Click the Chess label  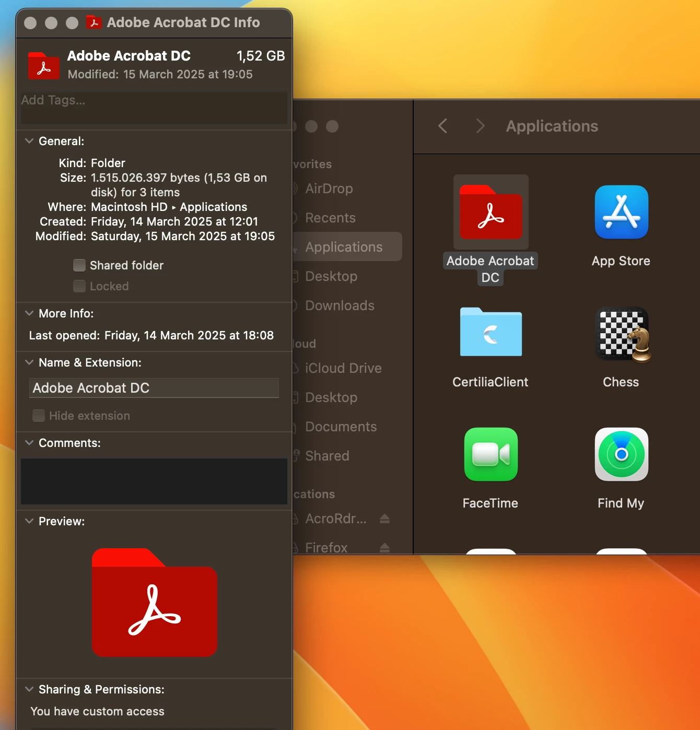621,382
